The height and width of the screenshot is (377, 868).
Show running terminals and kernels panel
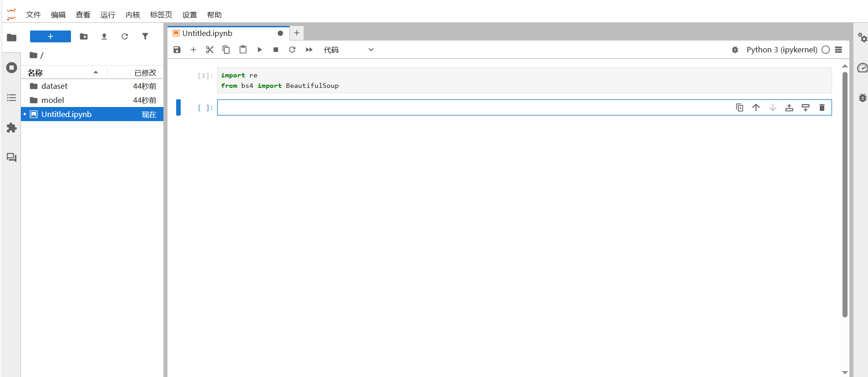pos(11,68)
